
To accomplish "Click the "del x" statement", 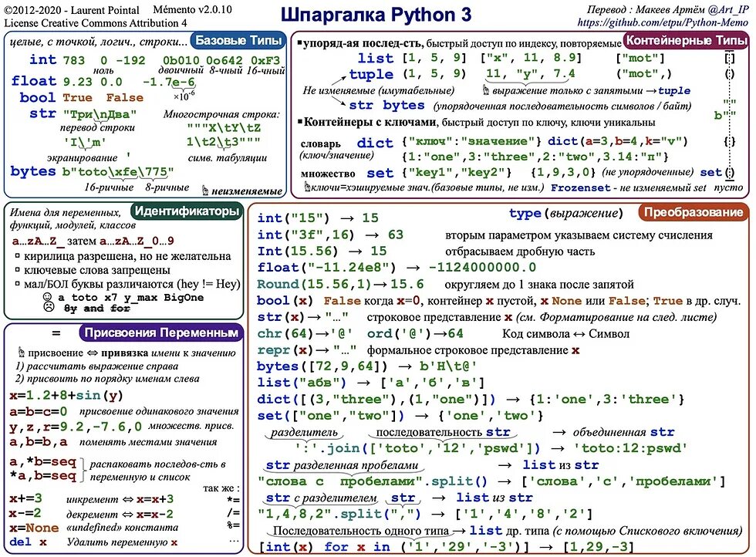I will pyautogui.click(x=28, y=542).
